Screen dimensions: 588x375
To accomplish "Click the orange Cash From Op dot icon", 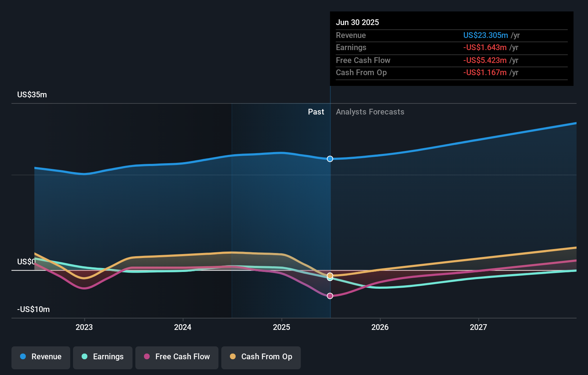I will 233,357.
